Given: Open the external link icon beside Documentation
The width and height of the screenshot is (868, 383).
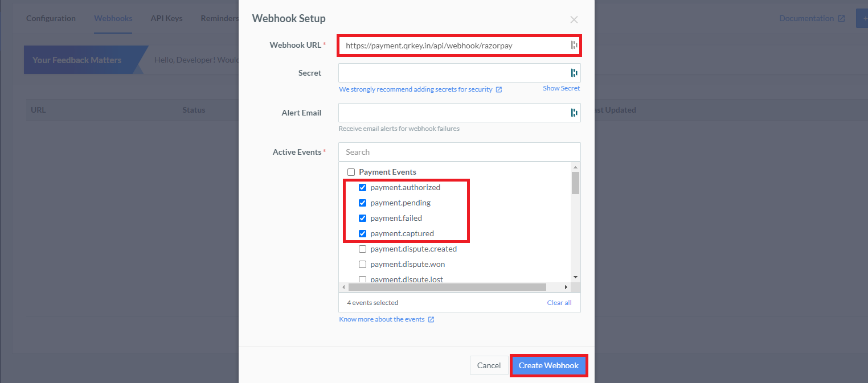Looking at the screenshot, I should pyautogui.click(x=842, y=18).
